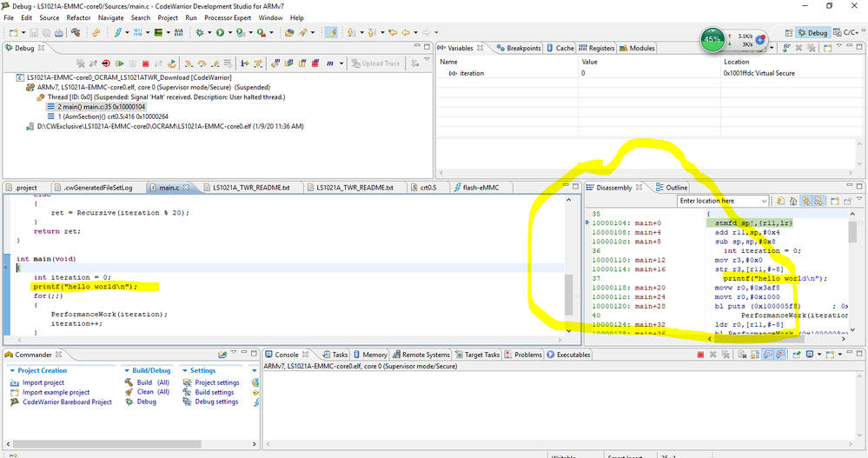Collapse the Build/Debug section in Commander
Image resolution: width=868 pixels, height=458 pixels.
[x=127, y=370]
